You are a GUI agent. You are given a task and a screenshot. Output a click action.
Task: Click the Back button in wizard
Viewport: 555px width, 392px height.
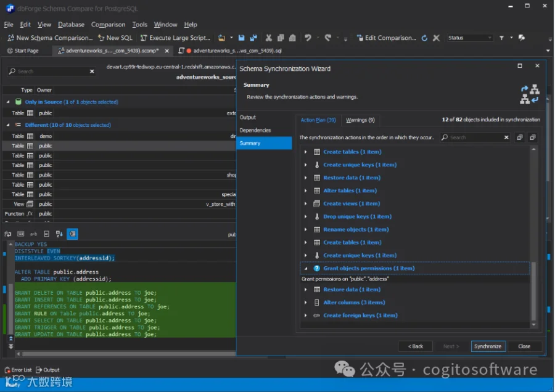(416, 346)
